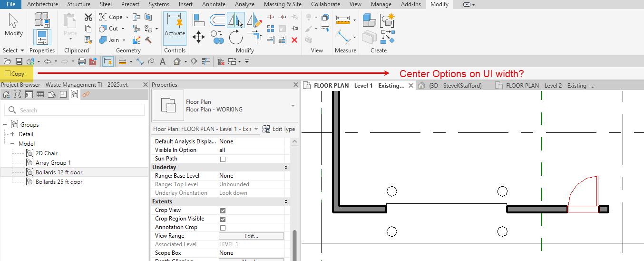
Task: Switch to the {3D - SteveKStafford} view tab
Action: coord(455,86)
